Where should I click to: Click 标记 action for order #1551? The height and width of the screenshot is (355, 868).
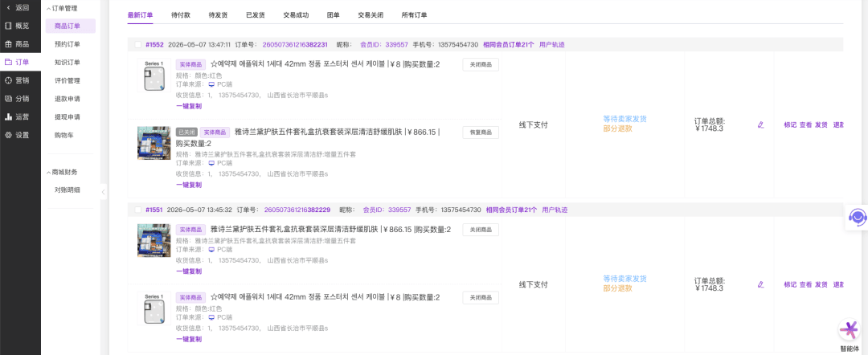coord(790,285)
